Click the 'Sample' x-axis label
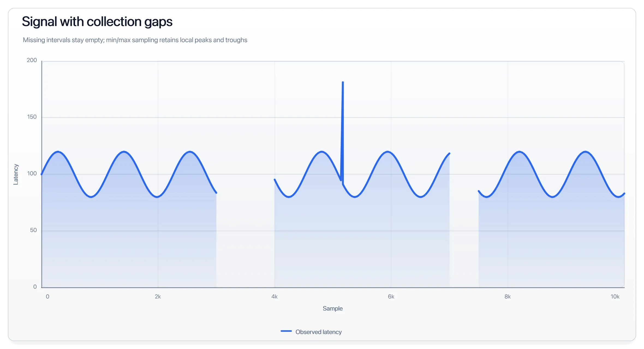Screen dimensions: 644x349 point(333,308)
